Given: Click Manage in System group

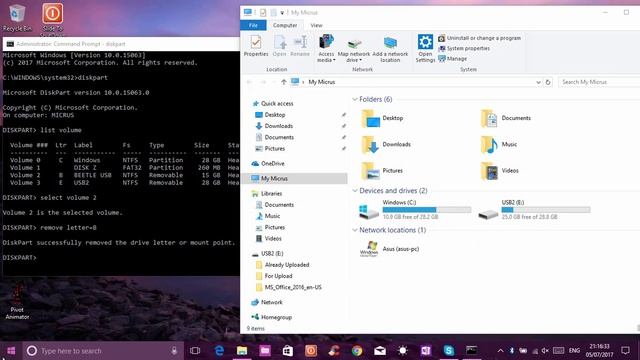Looking at the screenshot, I should click(x=452, y=58).
